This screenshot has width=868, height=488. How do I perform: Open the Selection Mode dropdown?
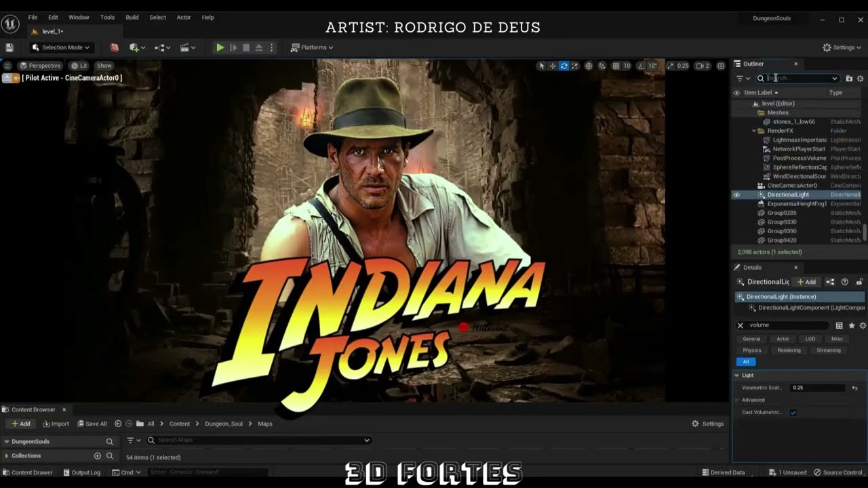tap(60, 47)
